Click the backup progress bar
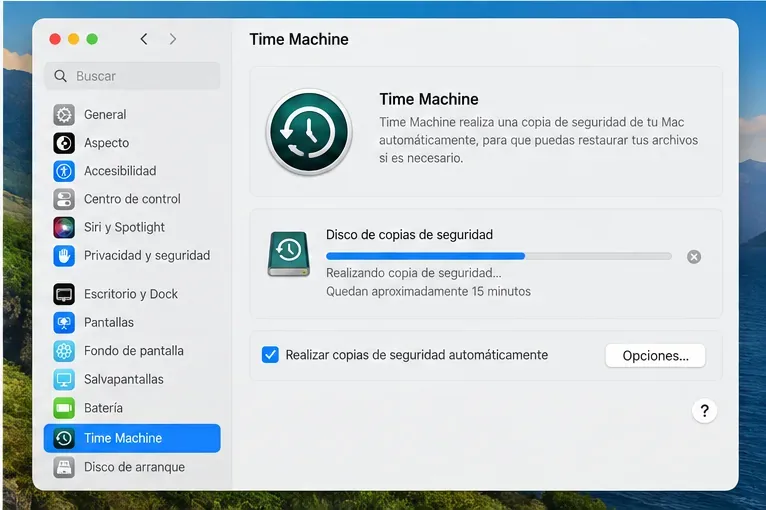The width and height of the screenshot is (766, 510). [499, 256]
